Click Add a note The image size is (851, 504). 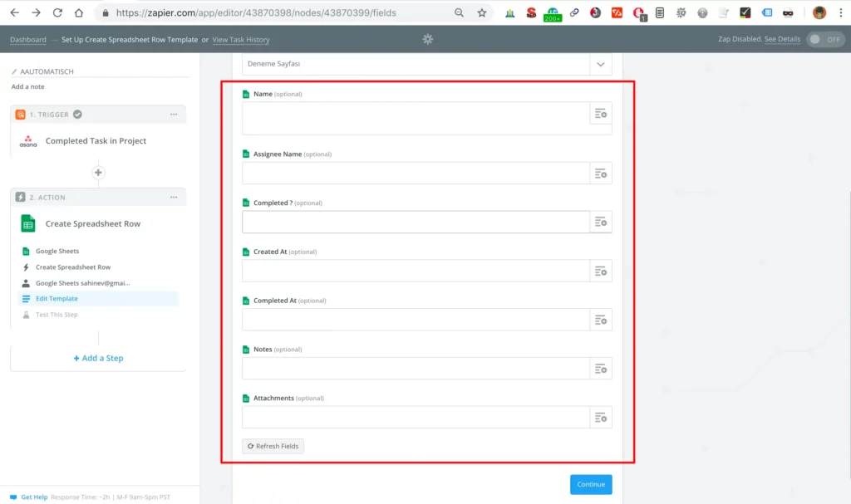pos(27,87)
